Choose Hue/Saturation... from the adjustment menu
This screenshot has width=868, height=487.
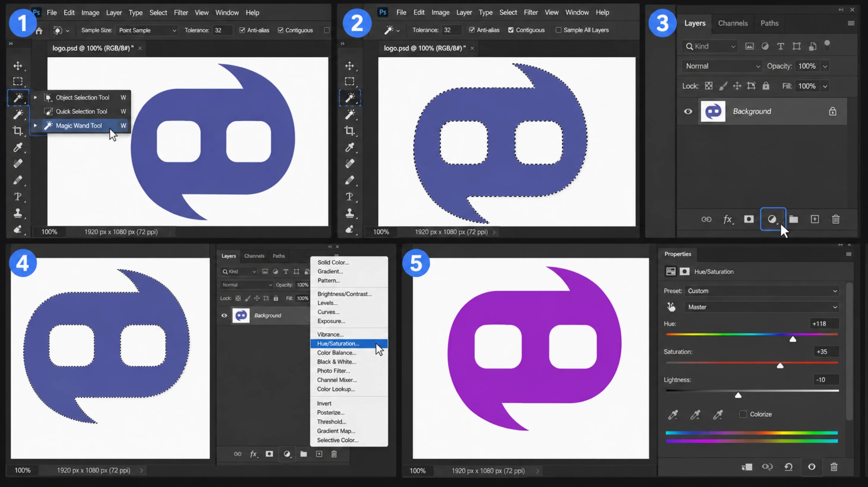(349, 343)
